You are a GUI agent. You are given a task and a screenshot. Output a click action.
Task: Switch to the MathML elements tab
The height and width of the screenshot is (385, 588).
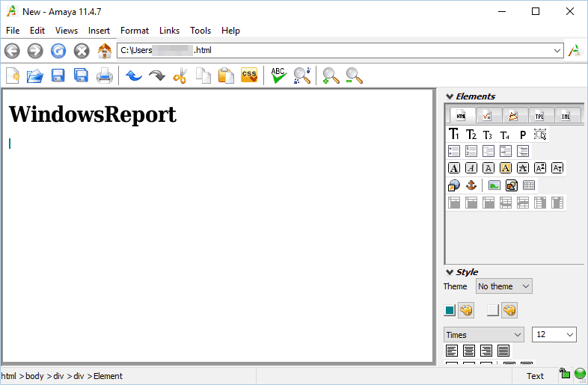488,116
